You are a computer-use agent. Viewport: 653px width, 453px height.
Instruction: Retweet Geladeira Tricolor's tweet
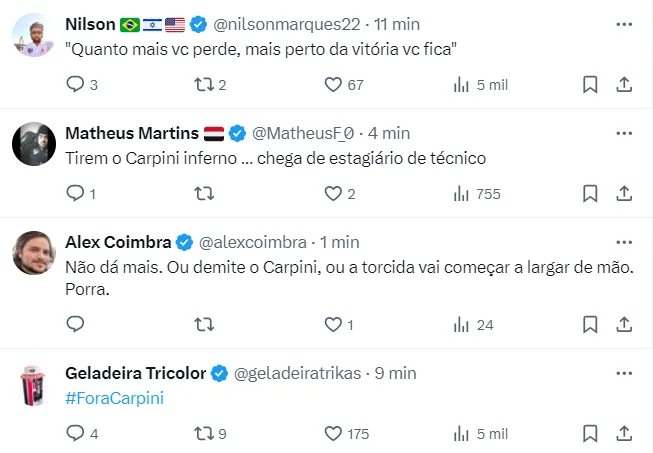coord(204,433)
